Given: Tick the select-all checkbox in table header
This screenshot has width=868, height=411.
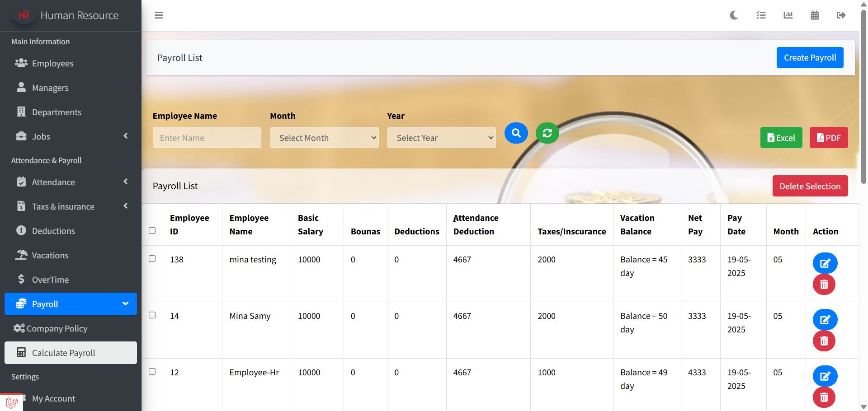Looking at the screenshot, I should coord(152,231).
